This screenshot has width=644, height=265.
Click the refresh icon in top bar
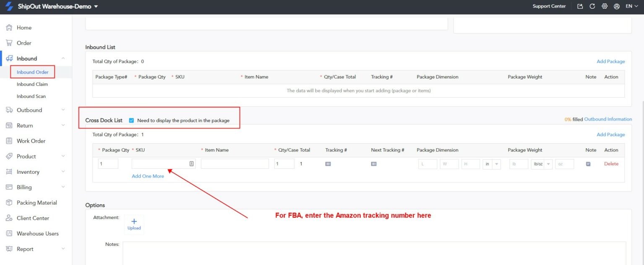(x=592, y=6)
